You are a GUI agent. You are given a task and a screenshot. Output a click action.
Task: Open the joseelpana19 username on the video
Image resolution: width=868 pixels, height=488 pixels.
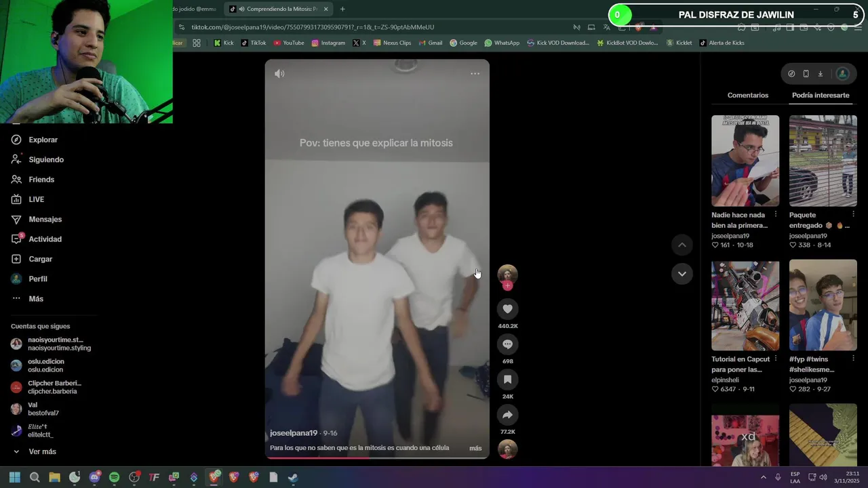294,433
